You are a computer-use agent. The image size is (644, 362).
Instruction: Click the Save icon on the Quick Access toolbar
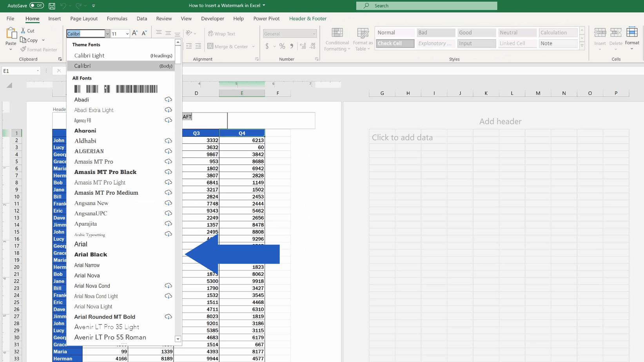[x=51, y=5]
